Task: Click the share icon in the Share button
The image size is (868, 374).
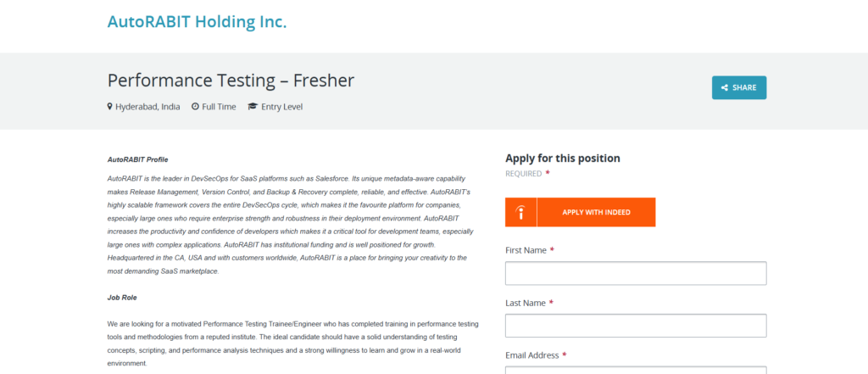Action: (725, 87)
